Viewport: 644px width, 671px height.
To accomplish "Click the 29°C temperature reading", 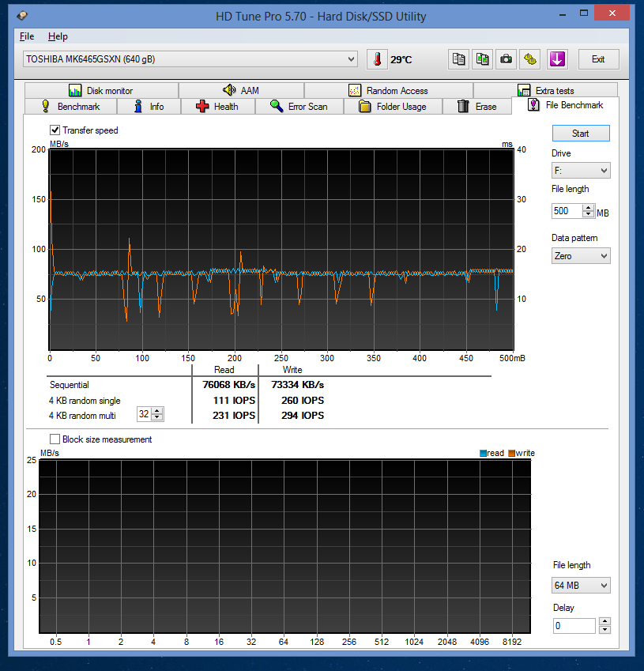I will pos(401,60).
